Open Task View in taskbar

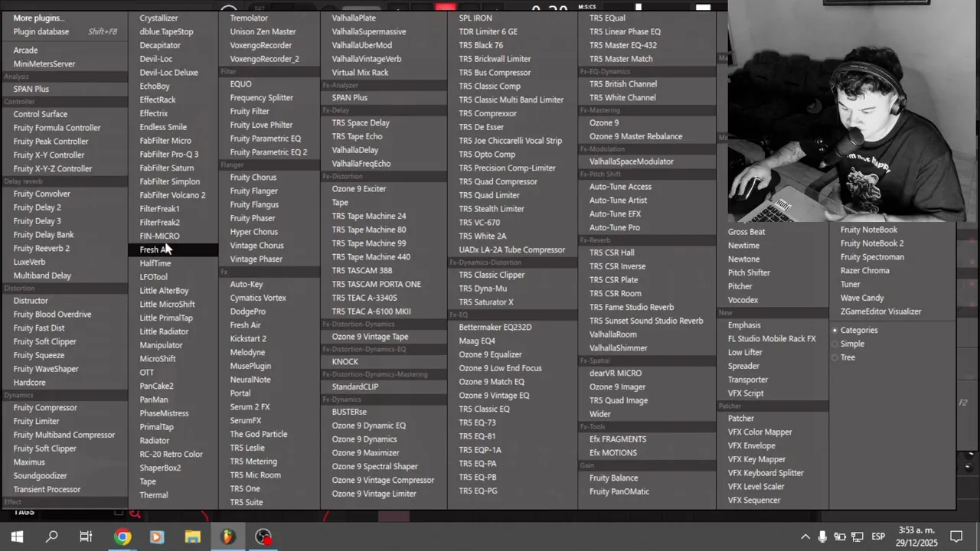point(86,536)
